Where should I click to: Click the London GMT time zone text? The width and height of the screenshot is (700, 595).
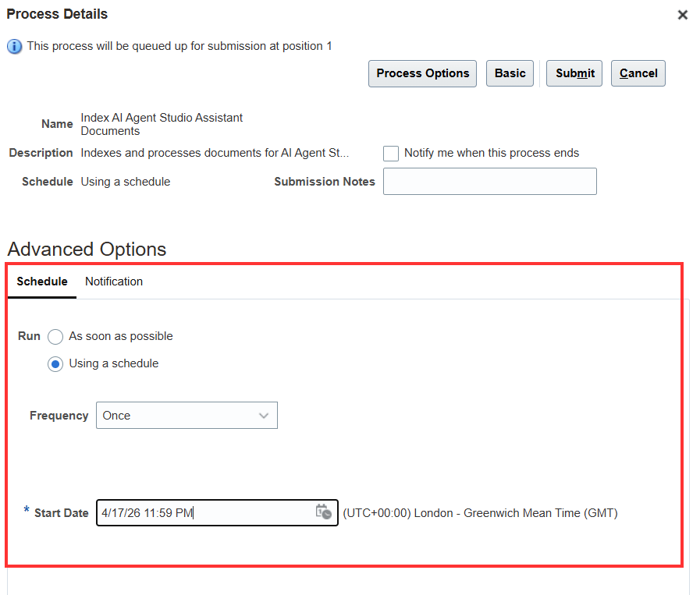pos(480,513)
